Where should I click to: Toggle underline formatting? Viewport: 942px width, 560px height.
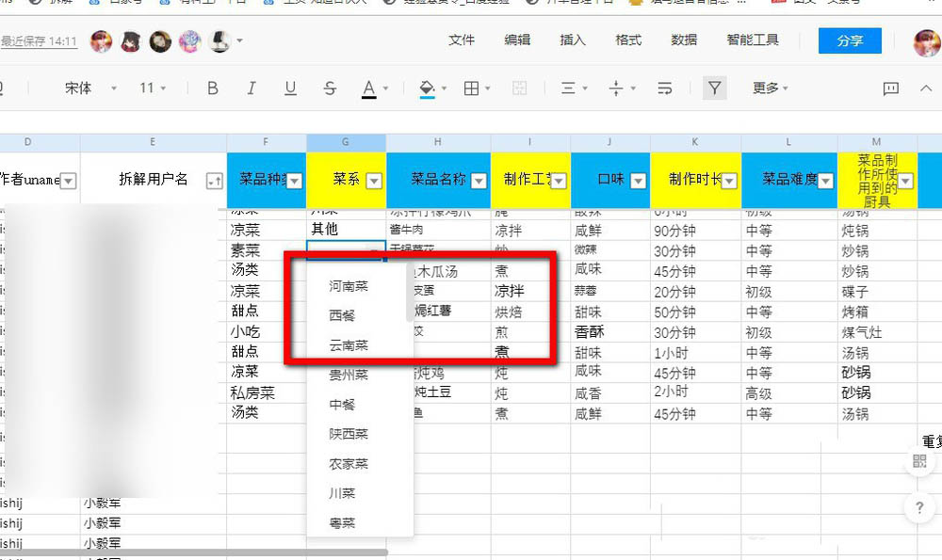click(290, 88)
